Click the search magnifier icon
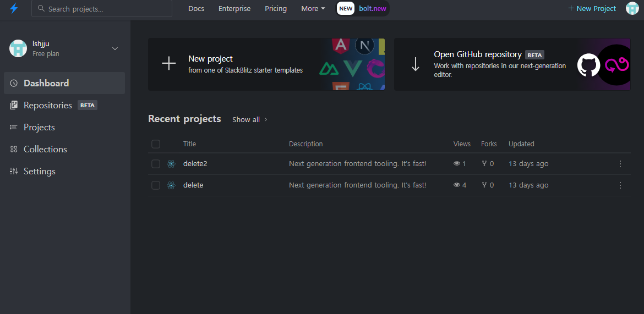 [x=41, y=8]
